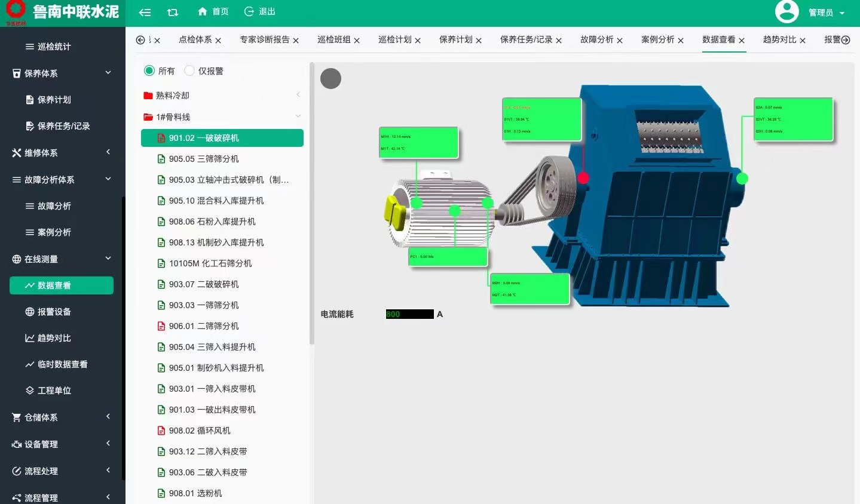
Task: Click the red alarm dot on the crusher
Action: tap(582, 177)
